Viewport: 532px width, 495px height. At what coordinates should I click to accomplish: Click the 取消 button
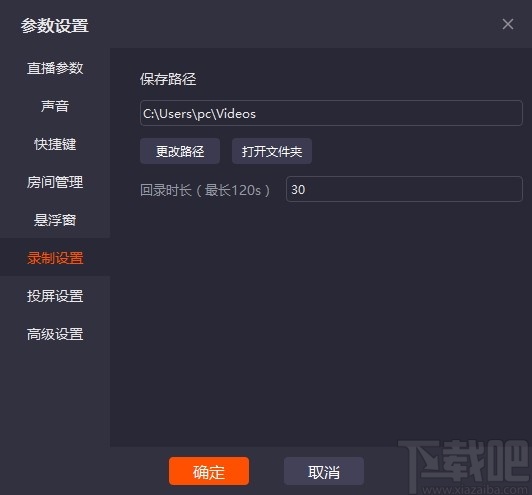[324, 471]
